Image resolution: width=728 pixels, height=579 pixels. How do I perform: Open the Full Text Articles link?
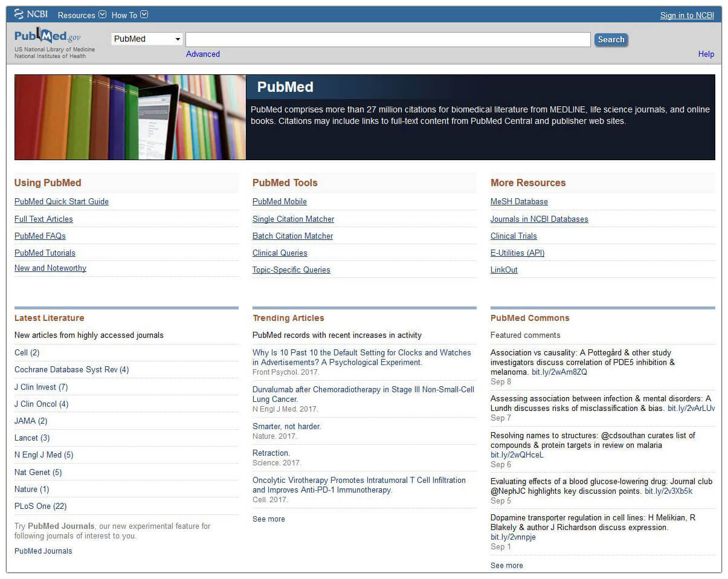43,219
